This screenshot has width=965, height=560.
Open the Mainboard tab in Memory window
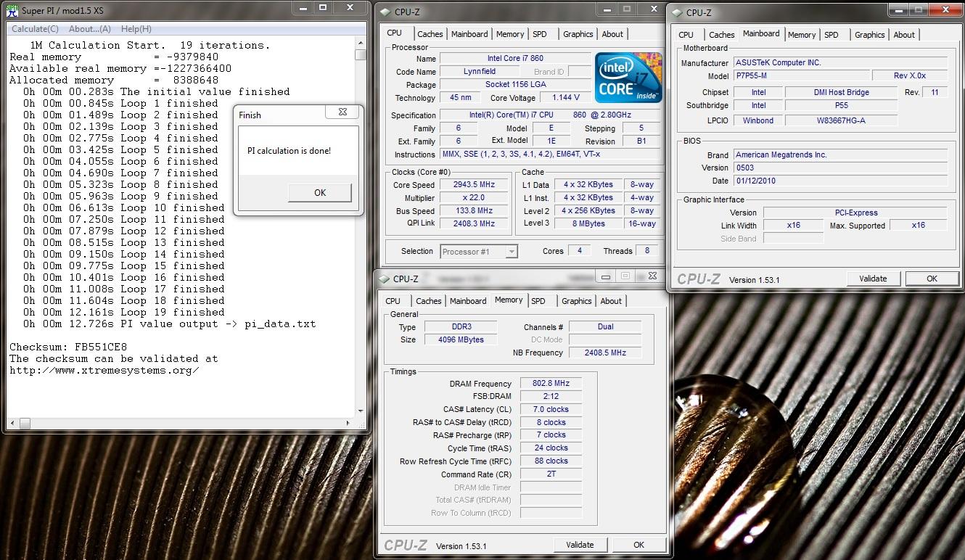pyautogui.click(x=468, y=301)
